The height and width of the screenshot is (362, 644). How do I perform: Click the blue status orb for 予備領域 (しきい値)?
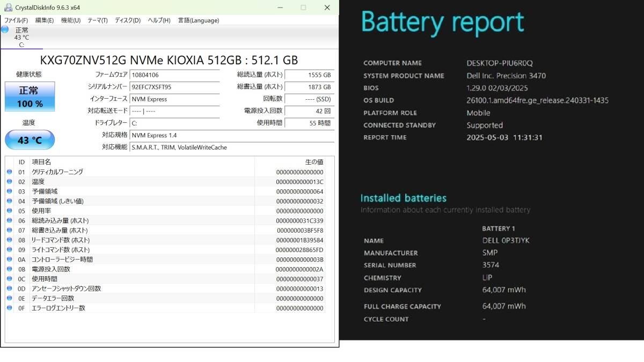tap(9, 201)
